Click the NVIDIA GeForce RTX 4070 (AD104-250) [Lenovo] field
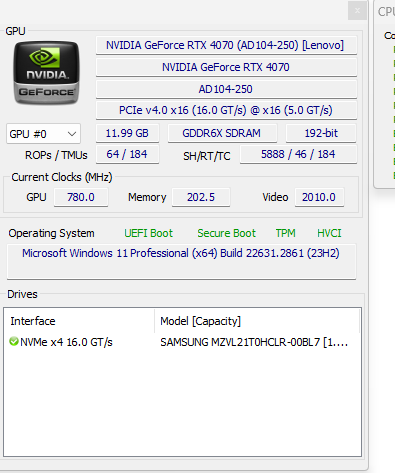395x473 pixels. point(226,45)
